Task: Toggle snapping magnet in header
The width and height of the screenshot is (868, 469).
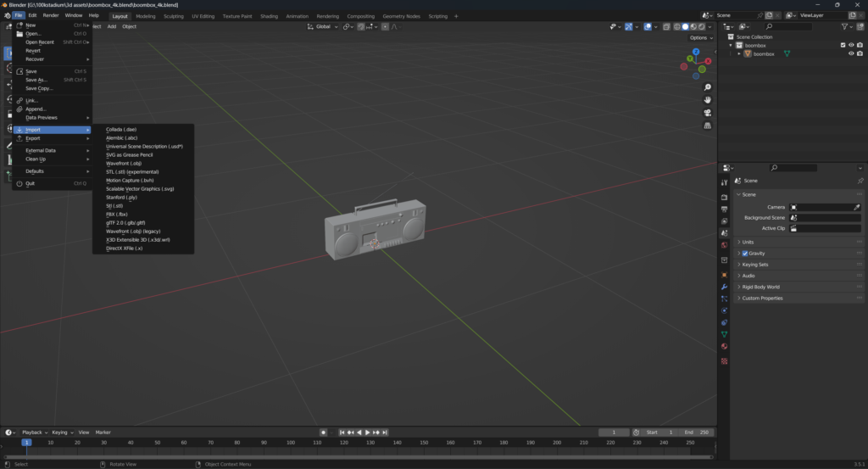Action: coord(361,26)
